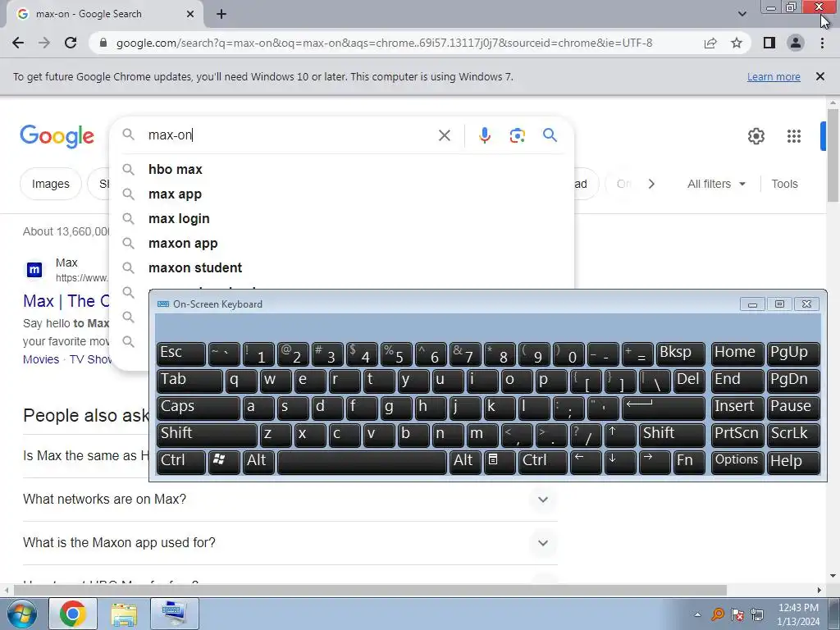
Task: Open Help on On-Screen Keyboard
Action: coord(793,462)
